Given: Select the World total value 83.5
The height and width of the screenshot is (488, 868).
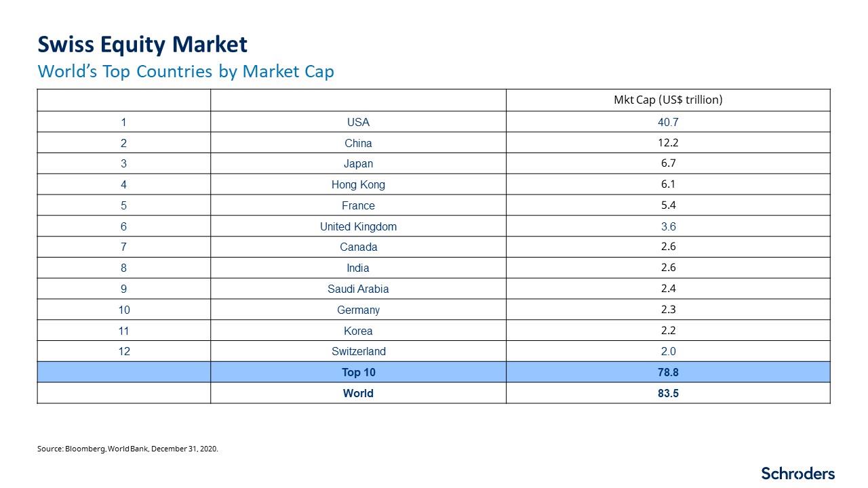Looking at the screenshot, I should tap(667, 393).
